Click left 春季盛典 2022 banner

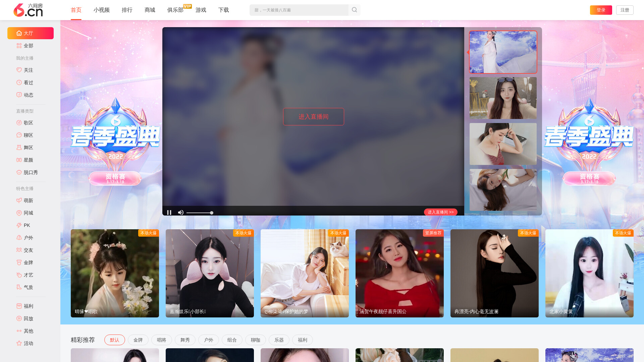[x=115, y=141]
